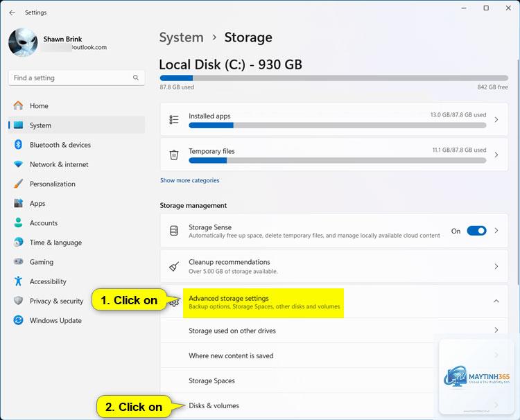
Task: Click Show more categories link
Action: tap(190, 180)
